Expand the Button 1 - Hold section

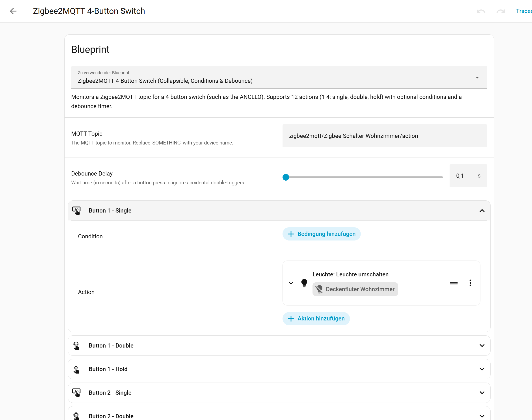click(x=482, y=369)
